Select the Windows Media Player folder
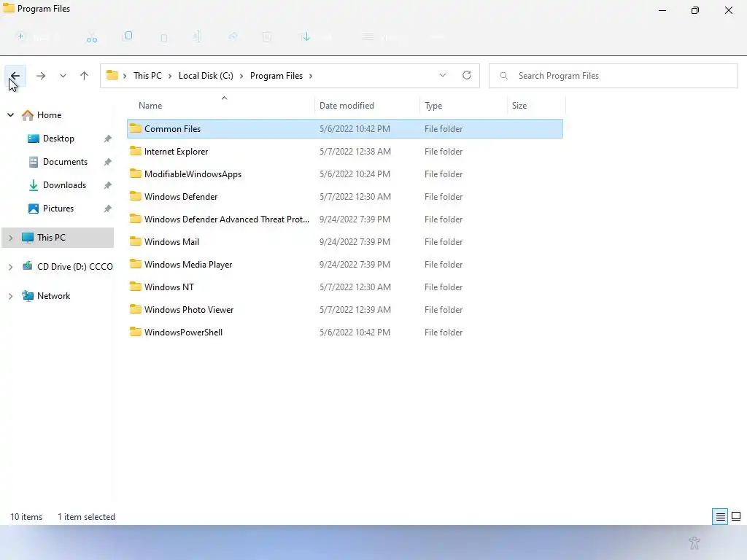 (x=345, y=265)
